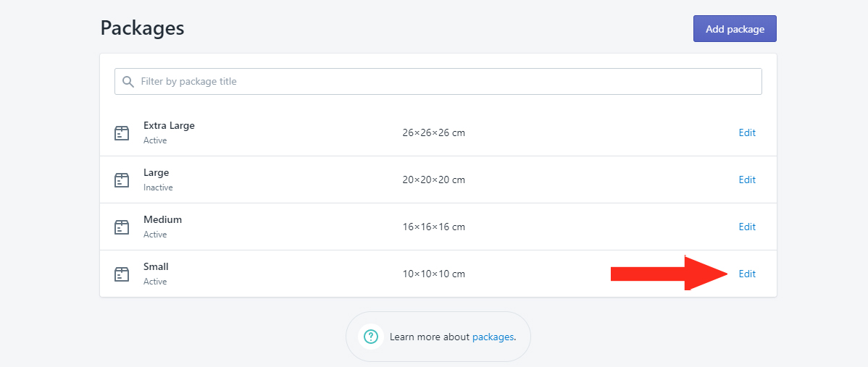Click the Small package box icon

click(x=122, y=274)
